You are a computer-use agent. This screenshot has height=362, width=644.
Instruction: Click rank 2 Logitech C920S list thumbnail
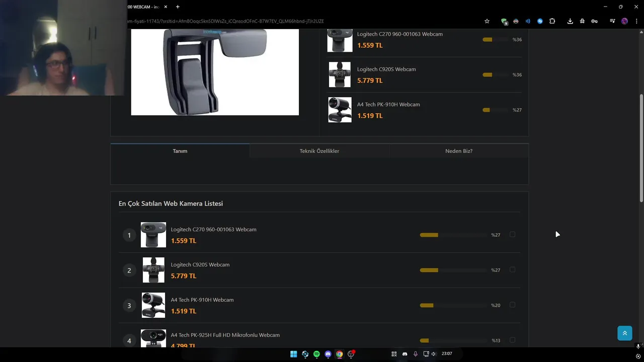153,270
